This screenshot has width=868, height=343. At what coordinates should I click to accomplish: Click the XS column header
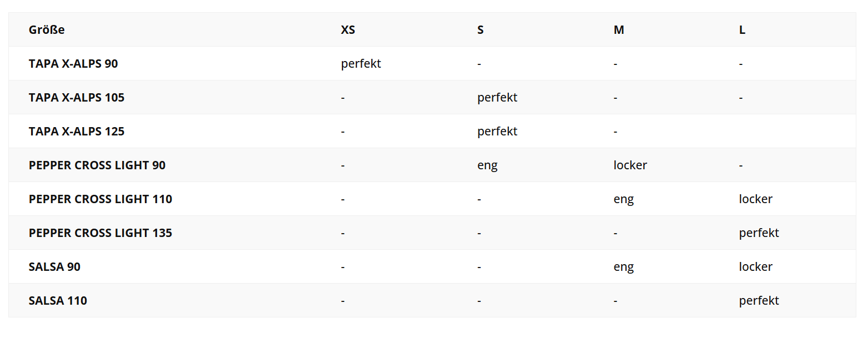(x=348, y=30)
